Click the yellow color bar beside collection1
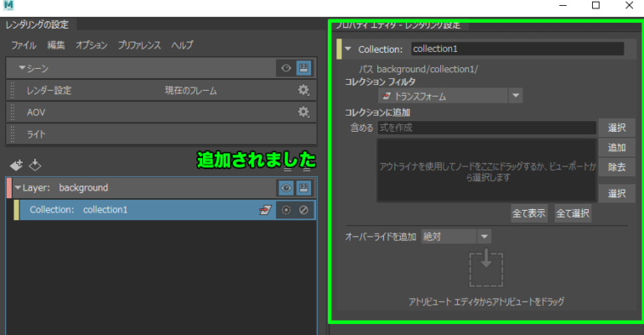Screen dimensions: 644x335 [16, 210]
